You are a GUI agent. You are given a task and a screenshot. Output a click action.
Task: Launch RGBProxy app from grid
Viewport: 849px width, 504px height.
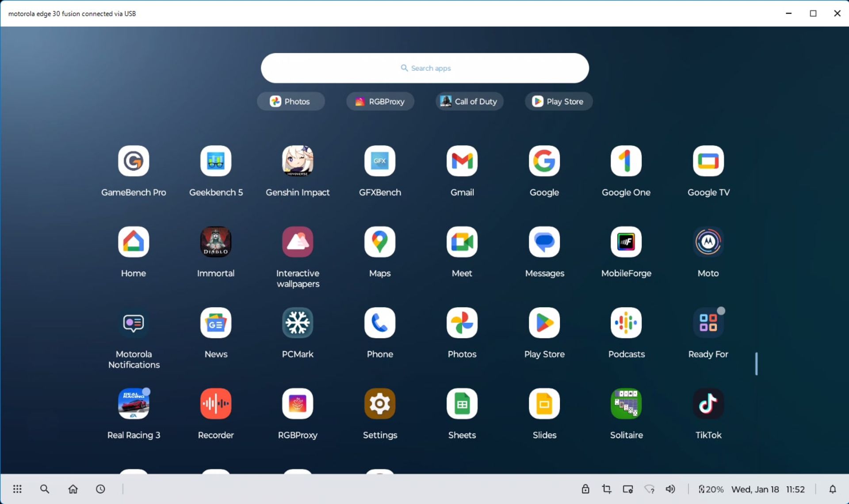[x=298, y=403]
